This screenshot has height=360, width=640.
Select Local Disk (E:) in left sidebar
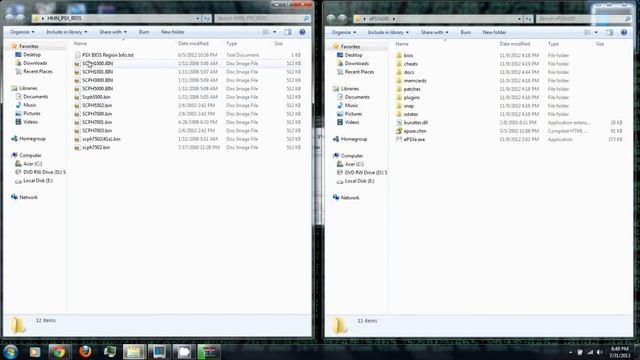[38, 180]
